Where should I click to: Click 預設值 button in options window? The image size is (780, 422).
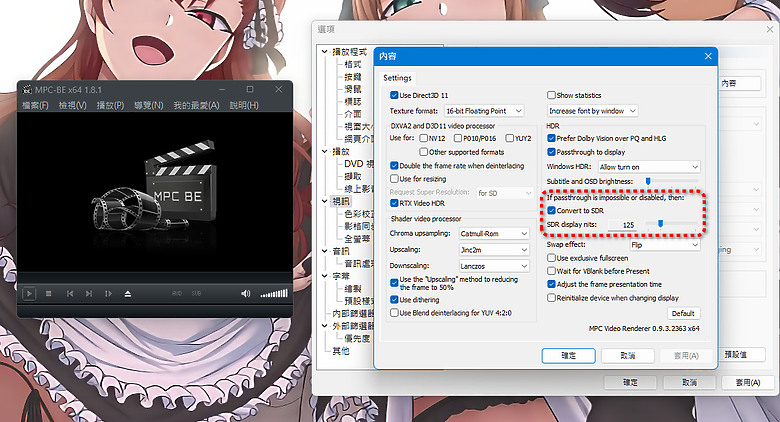(736, 354)
